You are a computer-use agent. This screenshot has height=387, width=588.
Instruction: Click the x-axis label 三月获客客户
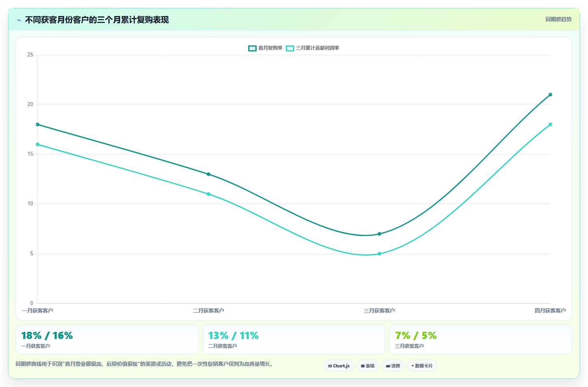tap(379, 311)
